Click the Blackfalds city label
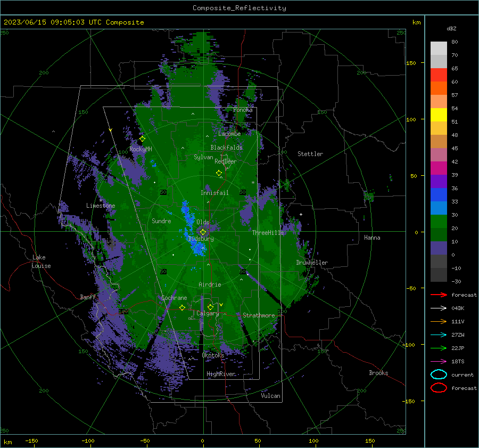479x448 pixels. (226, 148)
